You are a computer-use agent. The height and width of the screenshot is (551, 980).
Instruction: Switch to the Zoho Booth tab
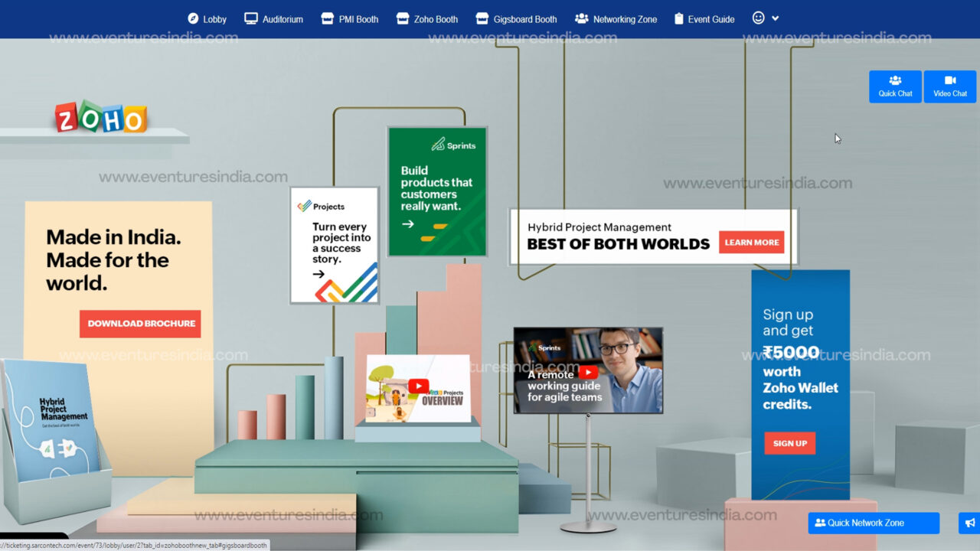(426, 18)
